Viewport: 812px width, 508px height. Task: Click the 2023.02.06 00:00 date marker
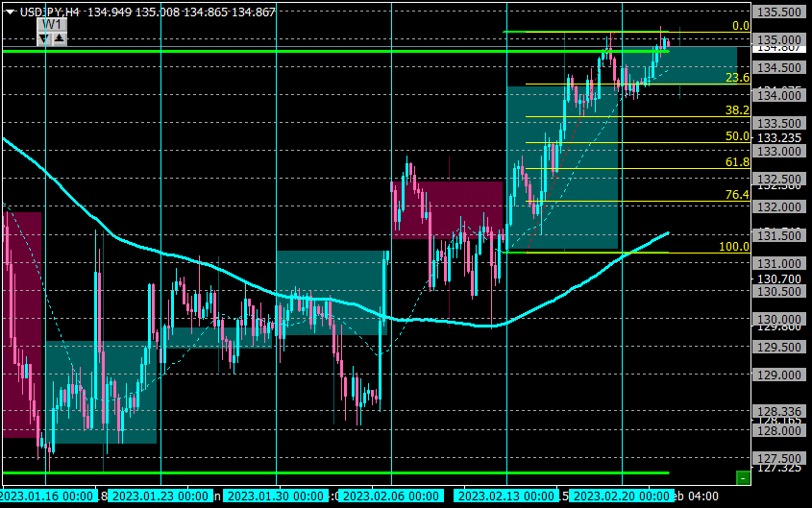pos(391,496)
